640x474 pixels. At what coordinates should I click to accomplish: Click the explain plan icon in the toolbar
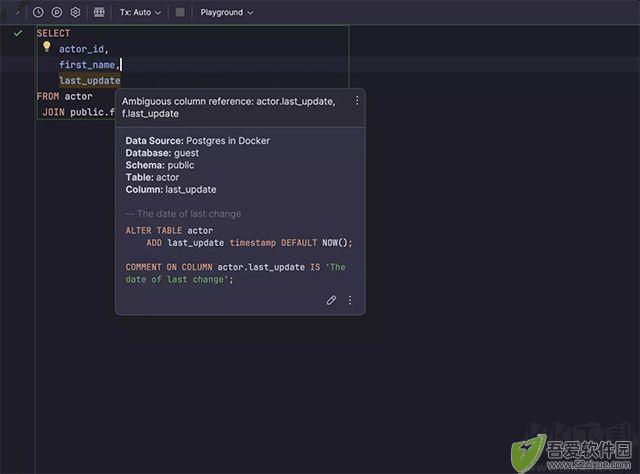(x=57, y=12)
